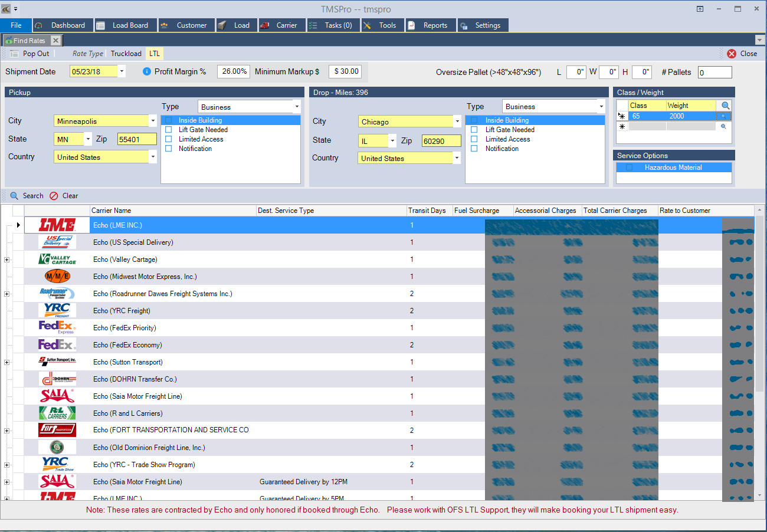The height and width of the screenshot is (532, 767).
Task: Open Pickup Type dropdown
Action: click(297, 107)
